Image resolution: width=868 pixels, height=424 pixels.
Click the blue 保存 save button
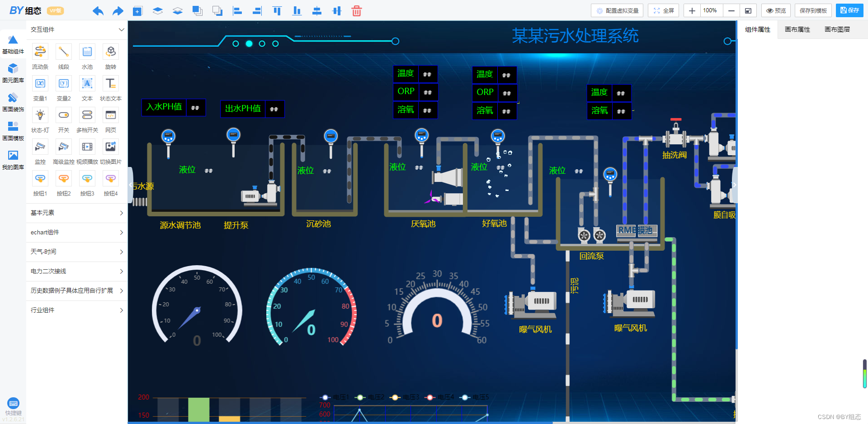coord(849,10)
